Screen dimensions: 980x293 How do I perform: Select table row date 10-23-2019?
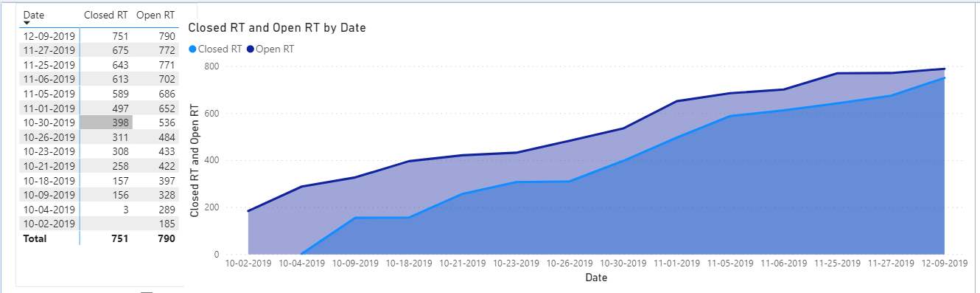point(49,151)
